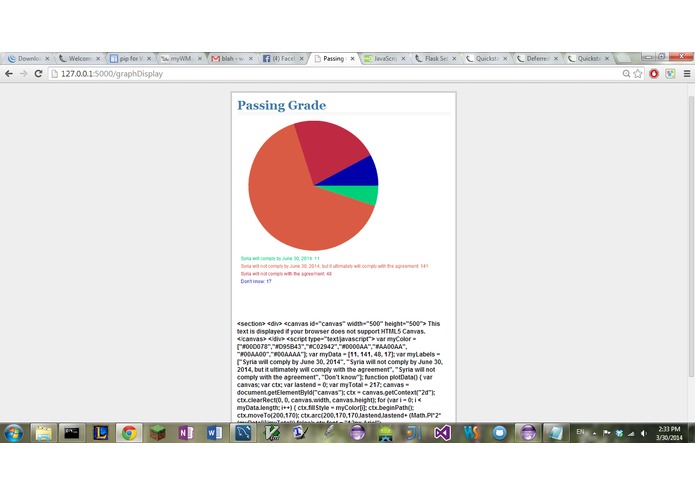
Task: Open OneNote from the taskbar
Action: 186,433
